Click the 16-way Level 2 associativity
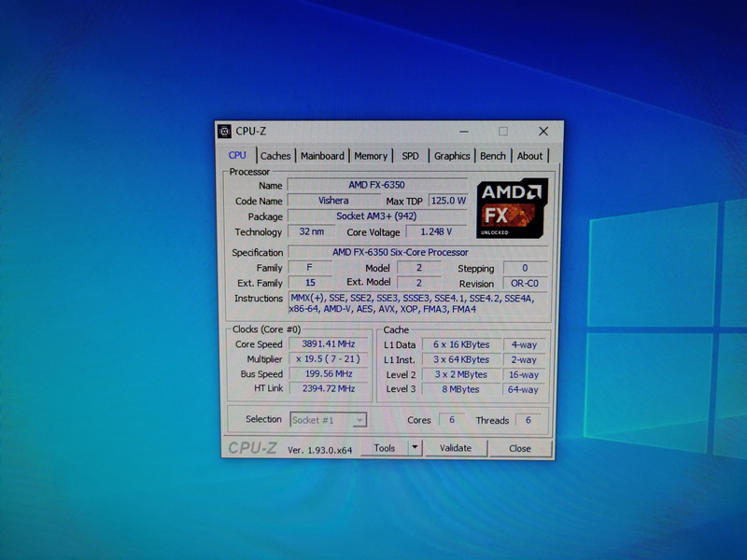 pyautogui.click(x=524, y=375)
